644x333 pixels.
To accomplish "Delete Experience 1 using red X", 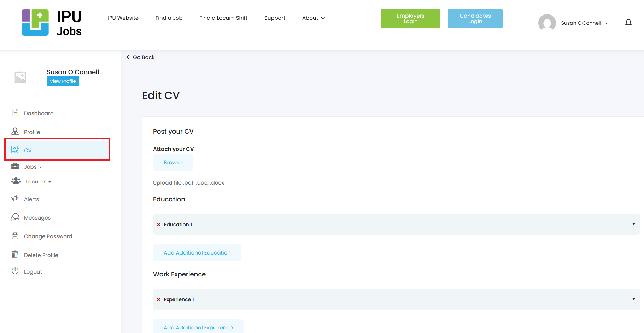I will point(159,299).
